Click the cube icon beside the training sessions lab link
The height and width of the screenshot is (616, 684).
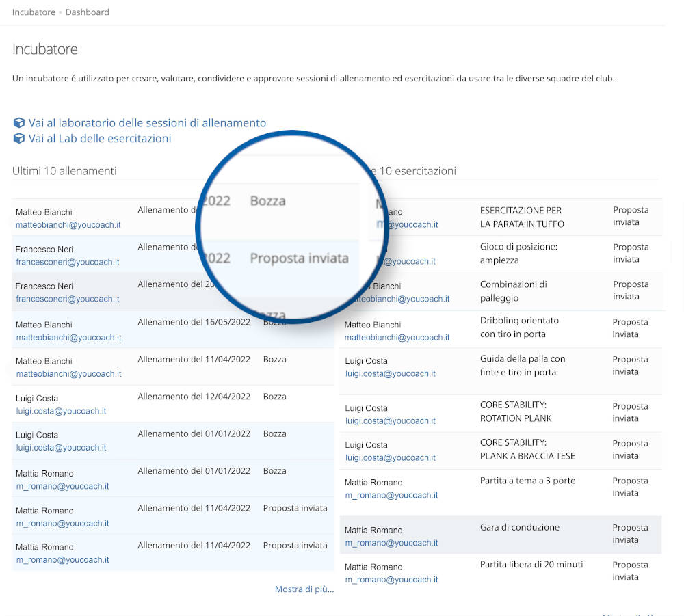[19, 123]
